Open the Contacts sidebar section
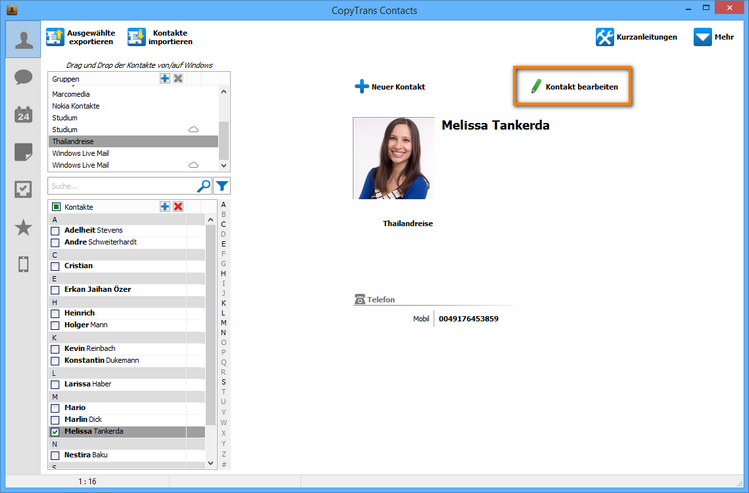The width and height of the screenshot is (749, 493). pyautogui.click(x=23, y=39)
